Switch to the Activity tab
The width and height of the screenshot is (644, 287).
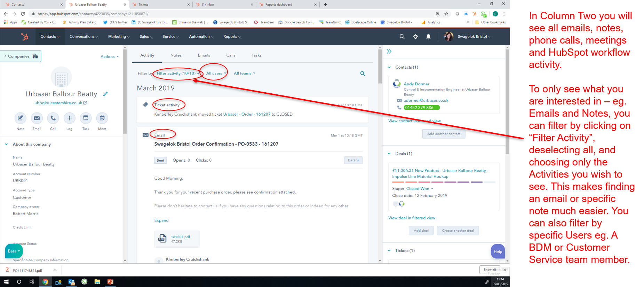click(x=147, y=55)
